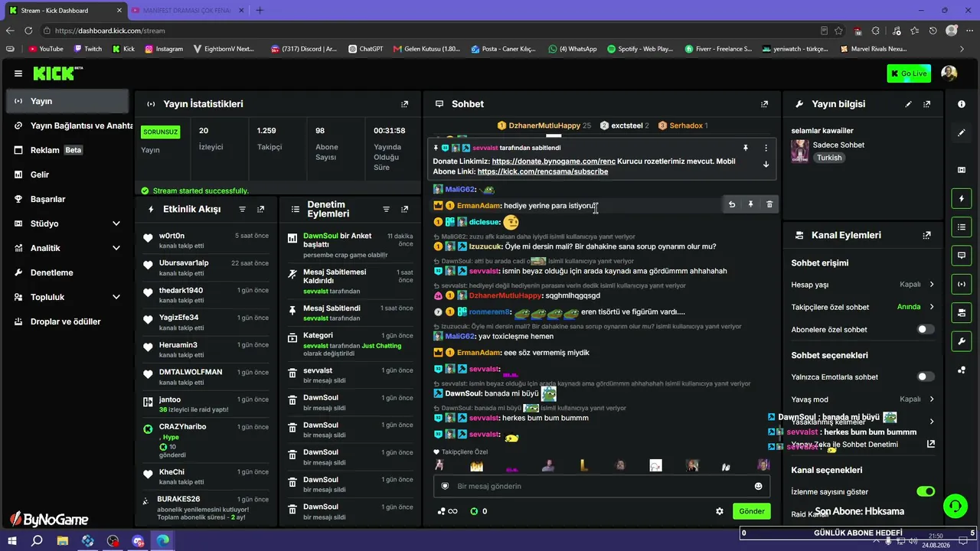
Task: Pop out the Etkinlik Akışı panel
Action: 261,209
